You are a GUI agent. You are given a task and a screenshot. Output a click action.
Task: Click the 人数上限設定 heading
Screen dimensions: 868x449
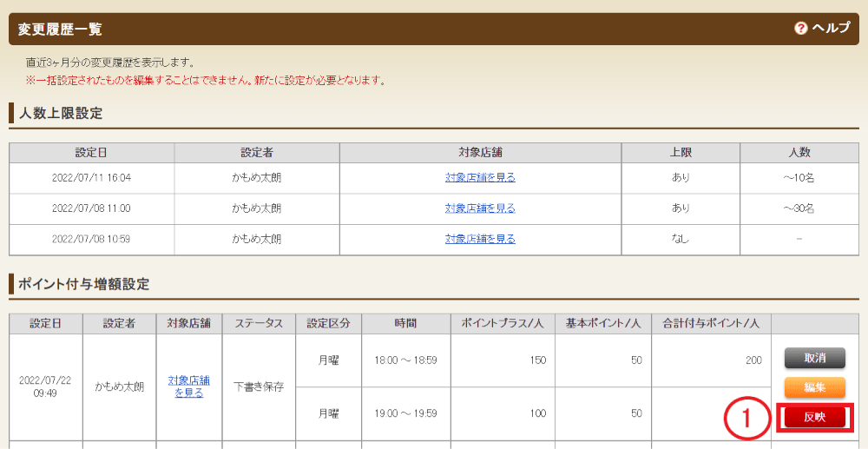click(61, 114)
